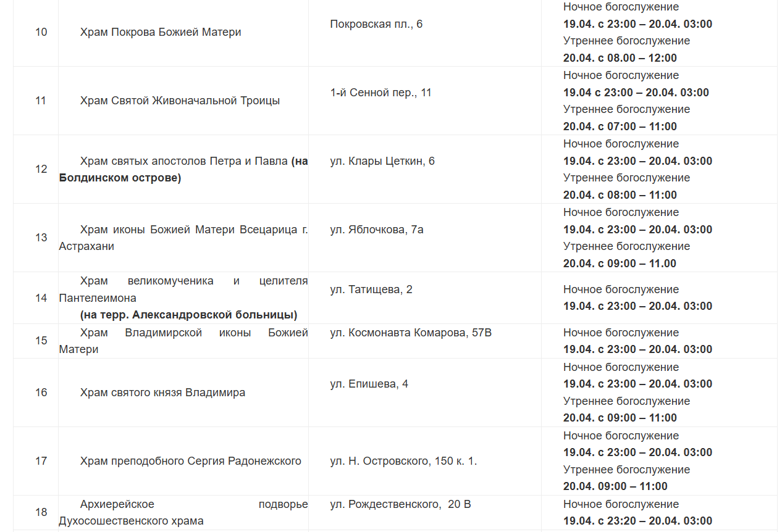The height and width of the screenshot is (532, 782).
Task: Click the church name Храм Покрова Божией Матери
Action: pos(161,32)
